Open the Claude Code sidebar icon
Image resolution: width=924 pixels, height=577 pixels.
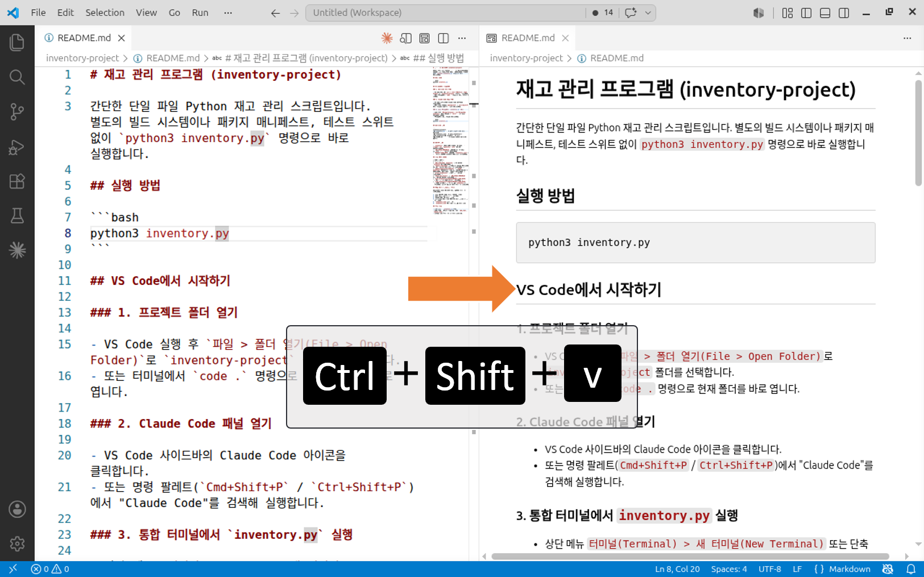click(17, 250)
